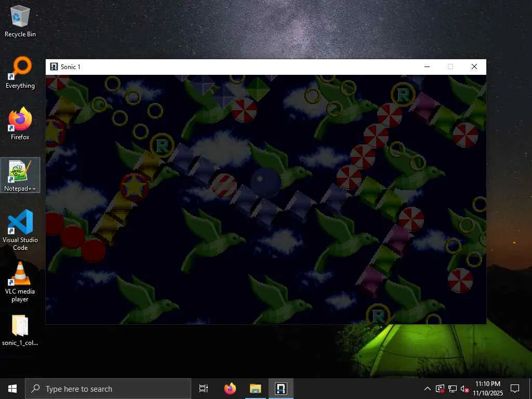
Task: Open the clock showing 11:10 PM
Action: (x=488, y=389)
